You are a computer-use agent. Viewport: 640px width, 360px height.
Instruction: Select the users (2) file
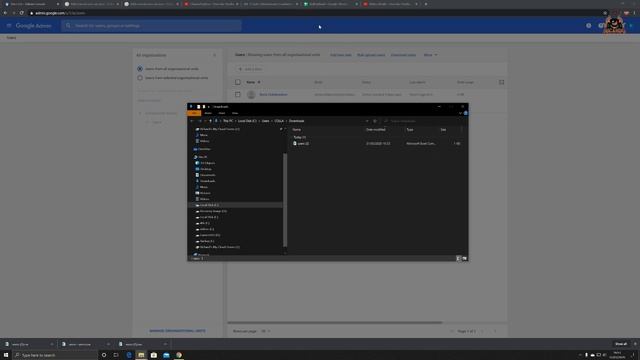coord(301,144)
